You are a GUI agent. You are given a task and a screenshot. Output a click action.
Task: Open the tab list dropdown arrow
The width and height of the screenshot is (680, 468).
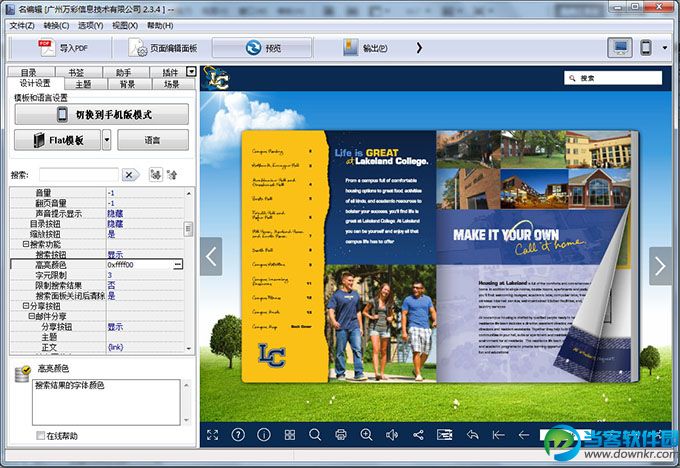tap(191, 72)
